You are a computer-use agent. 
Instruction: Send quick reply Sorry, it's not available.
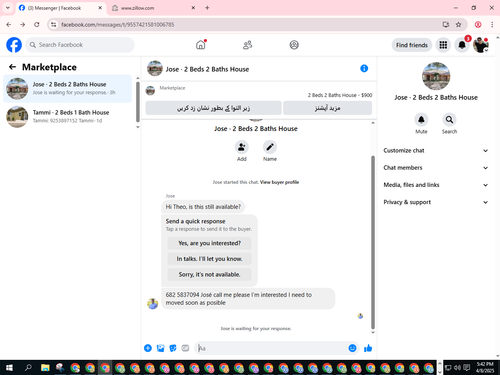(x=209, y=275)
